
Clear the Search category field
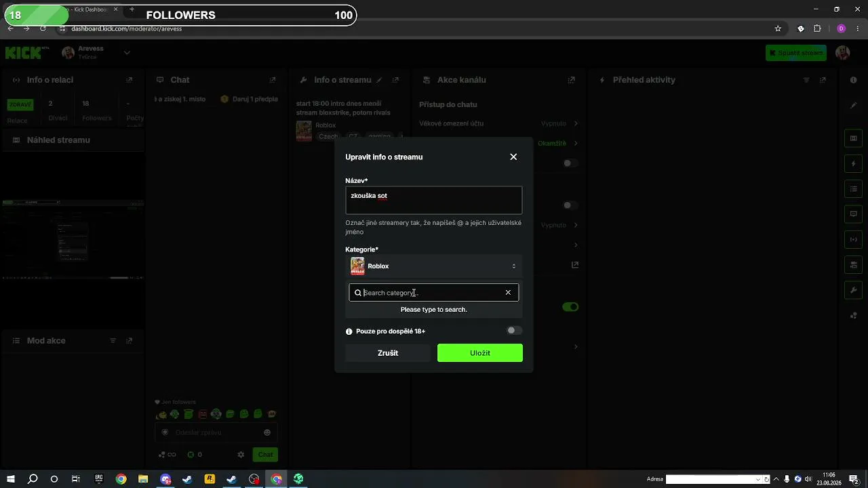click(x=508, y=293)
